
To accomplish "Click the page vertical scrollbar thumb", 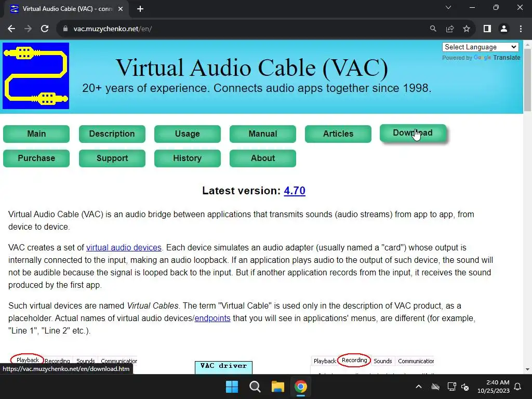I will (527, 79).
